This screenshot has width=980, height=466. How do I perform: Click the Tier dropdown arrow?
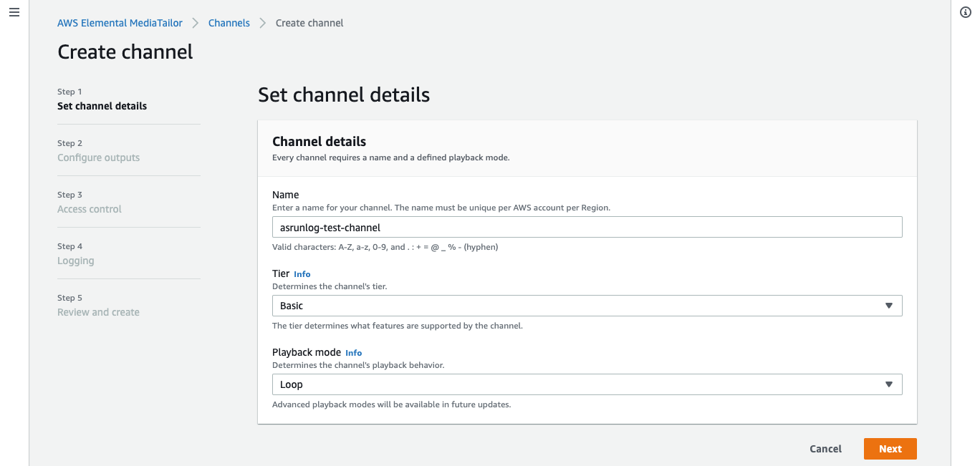coord(888,306)
